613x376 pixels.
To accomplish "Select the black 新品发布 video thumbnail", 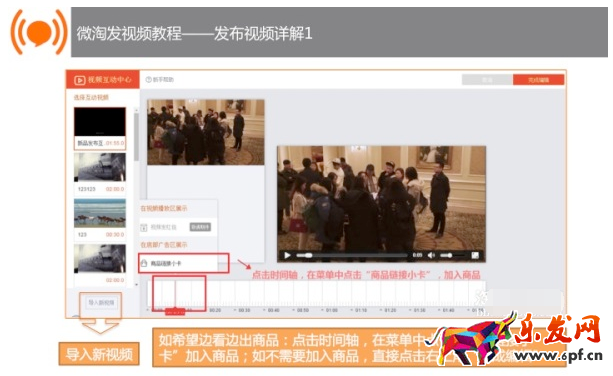I will pos(100,122).
